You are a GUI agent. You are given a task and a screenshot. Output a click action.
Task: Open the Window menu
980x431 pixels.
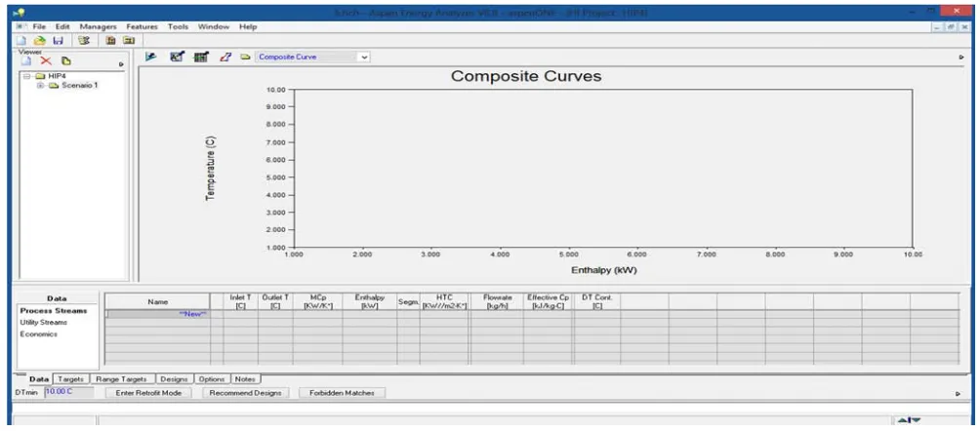214,27
